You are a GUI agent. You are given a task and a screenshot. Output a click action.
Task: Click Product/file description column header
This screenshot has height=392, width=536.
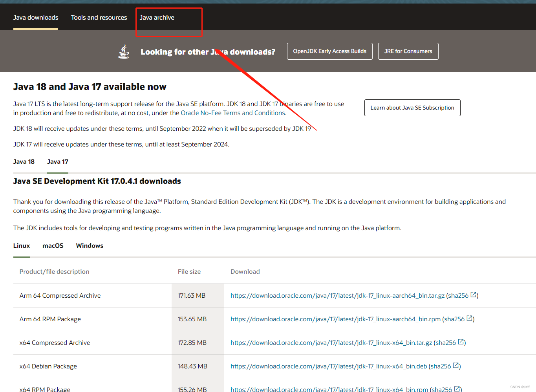pos(55,272)
